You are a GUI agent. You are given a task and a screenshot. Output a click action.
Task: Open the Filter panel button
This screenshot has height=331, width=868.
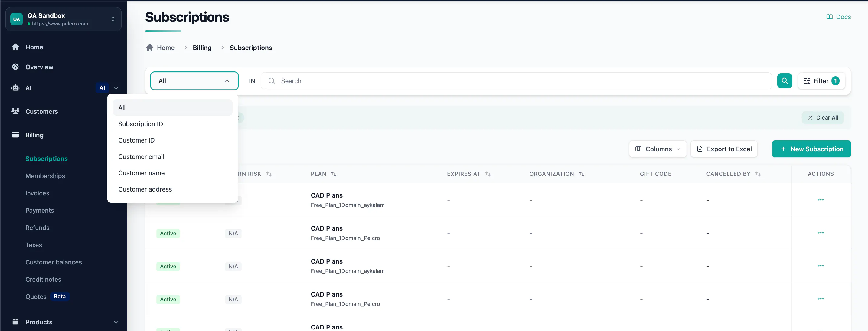click(821, 81)
